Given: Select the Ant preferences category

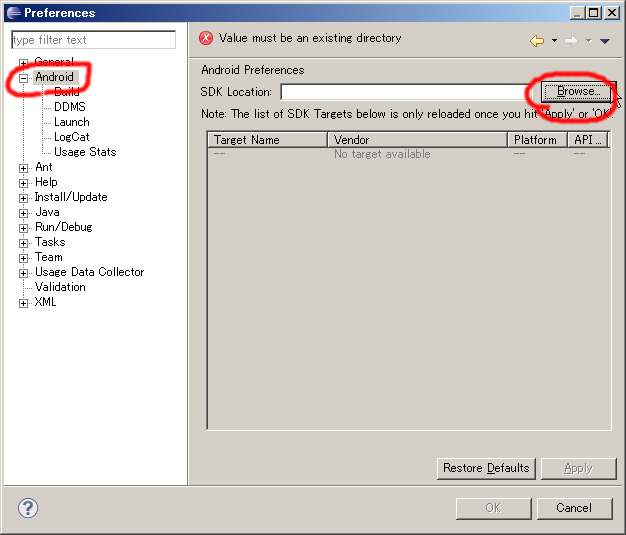Looking at the screenshot, I should pos(44,167).
